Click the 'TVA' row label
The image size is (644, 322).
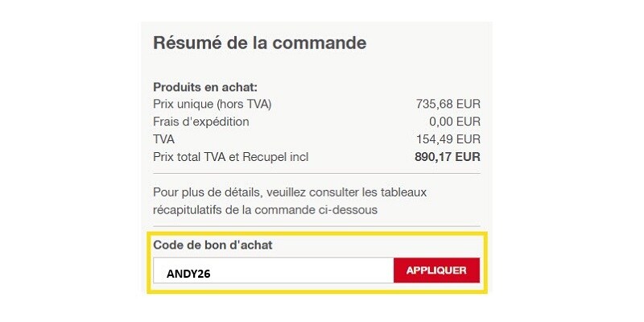[x=165, y=139]
